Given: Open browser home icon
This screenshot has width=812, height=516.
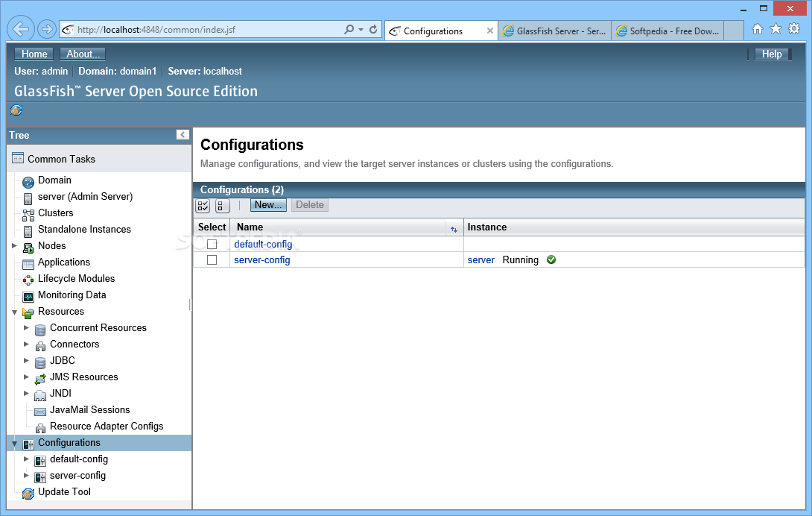Looking at the screenshot, I should [x=758, y=29].
